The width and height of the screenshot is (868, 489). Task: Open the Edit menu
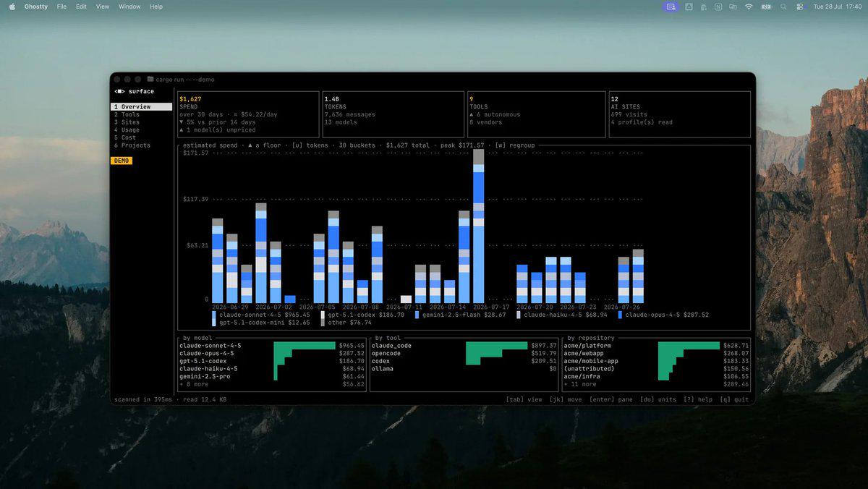(81, 7)
